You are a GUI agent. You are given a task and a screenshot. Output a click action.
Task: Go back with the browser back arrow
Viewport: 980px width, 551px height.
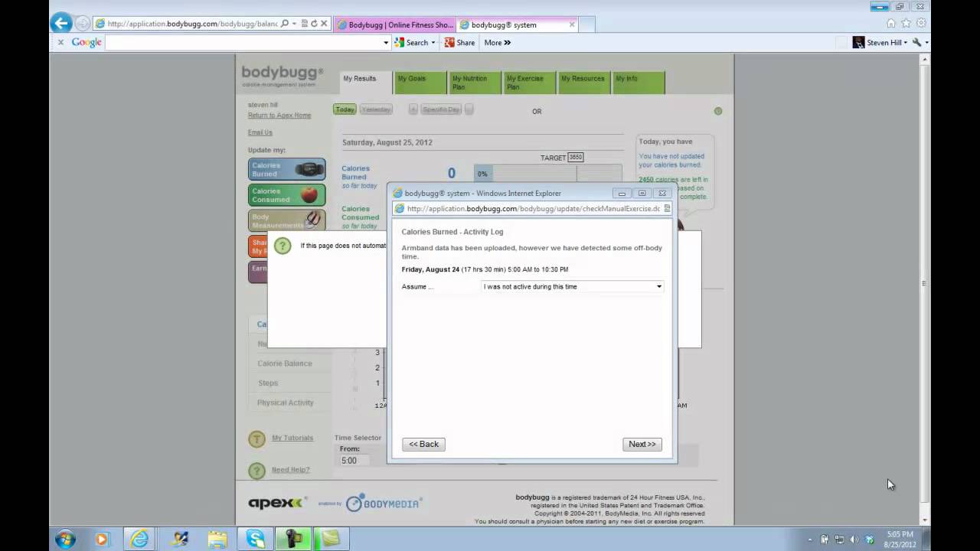click(x=61, y=23)
